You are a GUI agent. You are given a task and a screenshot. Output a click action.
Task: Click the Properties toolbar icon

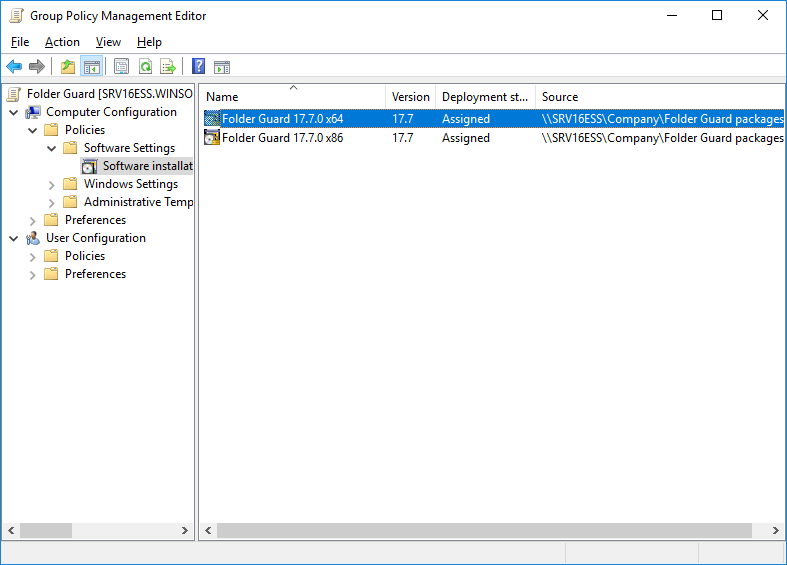pyautogui.click(x=121, y=66)
